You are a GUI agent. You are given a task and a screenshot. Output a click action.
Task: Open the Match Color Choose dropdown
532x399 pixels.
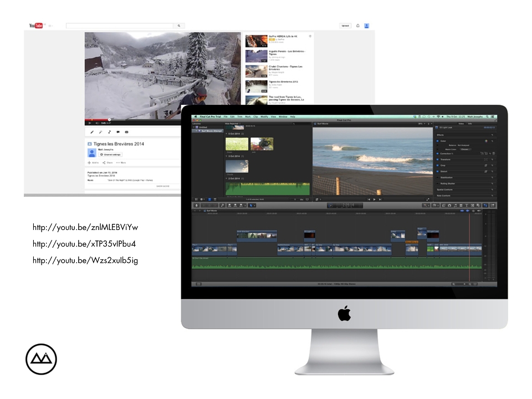click(x=465, y=149)
